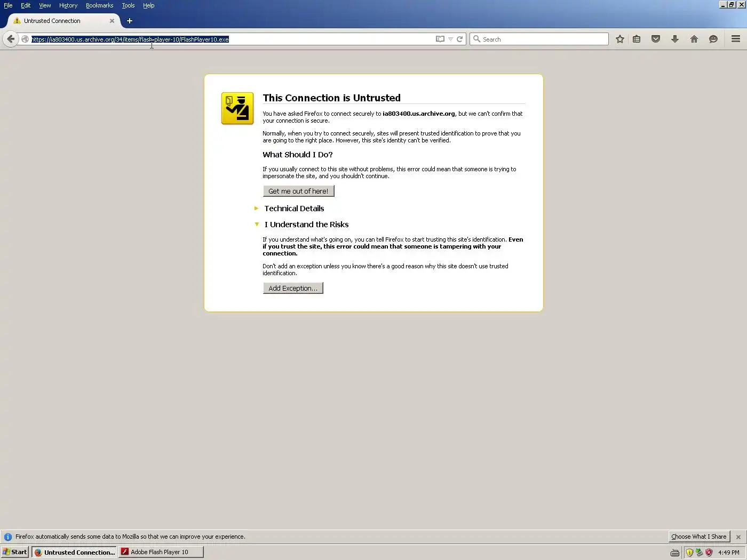Click Choose What I Share button

pos(699,537)
